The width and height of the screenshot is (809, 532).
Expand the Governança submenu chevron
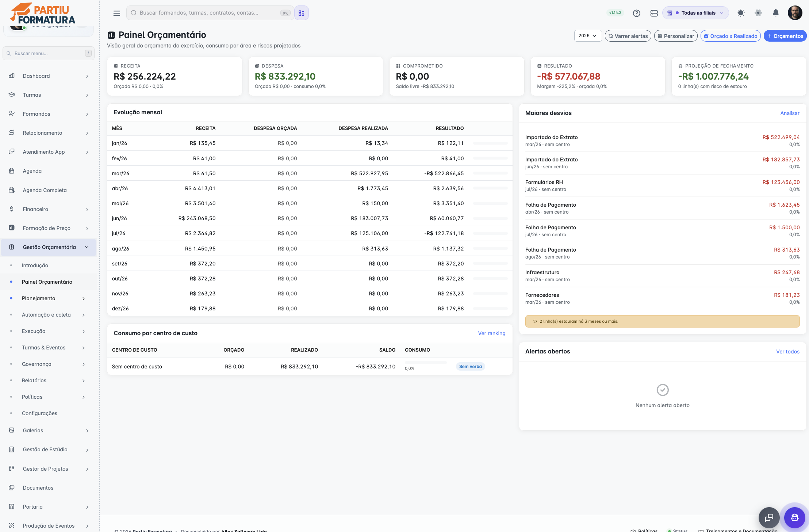84,364
